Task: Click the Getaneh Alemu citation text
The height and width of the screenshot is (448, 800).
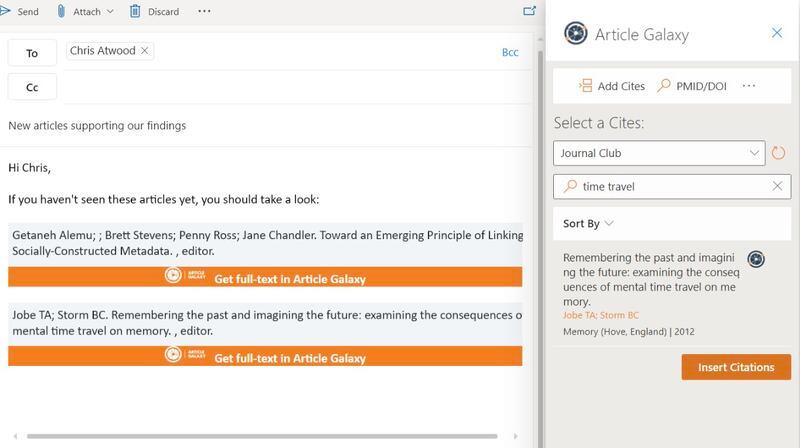Action: 267,243
